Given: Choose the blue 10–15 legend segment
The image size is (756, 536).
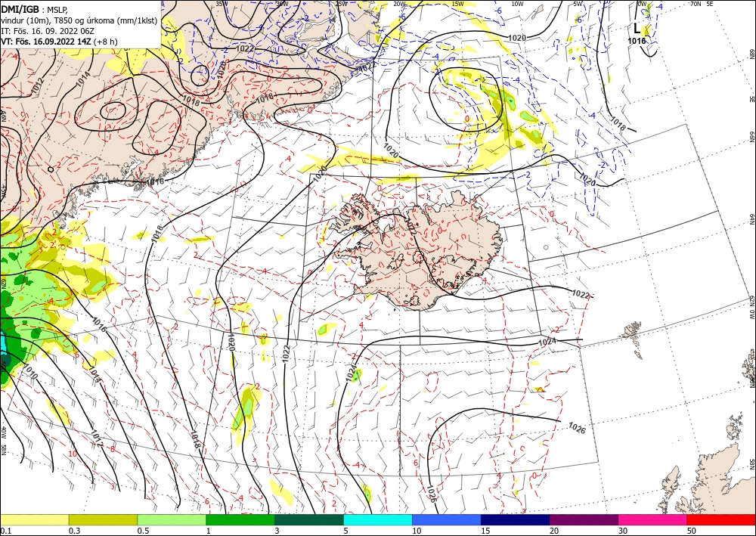Looking at the screenshot, I should [447, 519].
